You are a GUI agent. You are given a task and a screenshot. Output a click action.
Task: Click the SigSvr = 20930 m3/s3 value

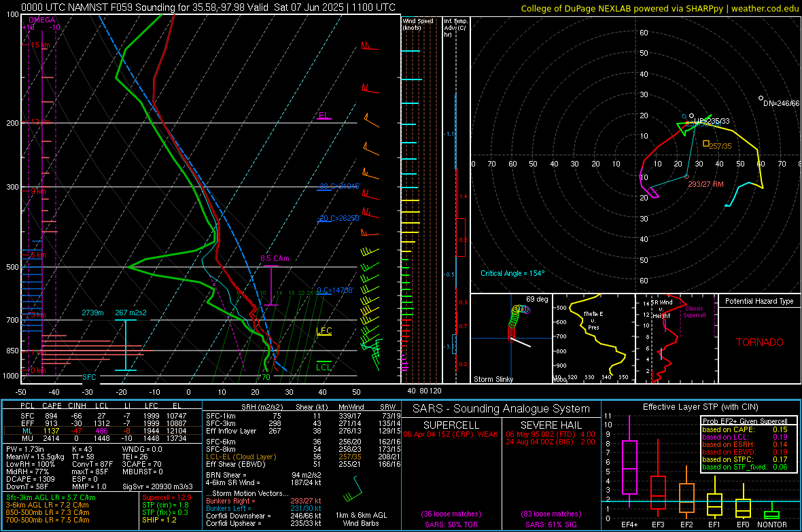(x=158, y=486)
